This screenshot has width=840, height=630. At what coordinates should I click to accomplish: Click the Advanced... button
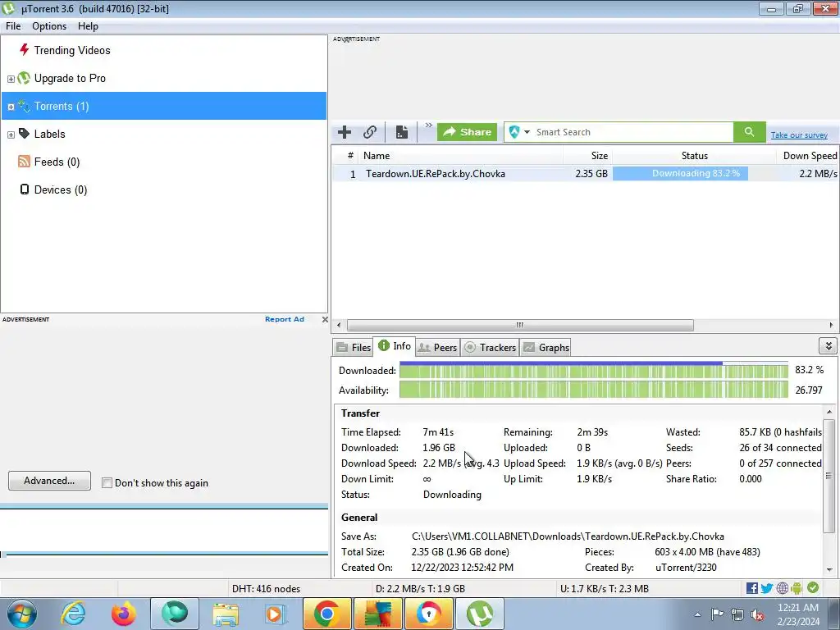click(49, 481)
